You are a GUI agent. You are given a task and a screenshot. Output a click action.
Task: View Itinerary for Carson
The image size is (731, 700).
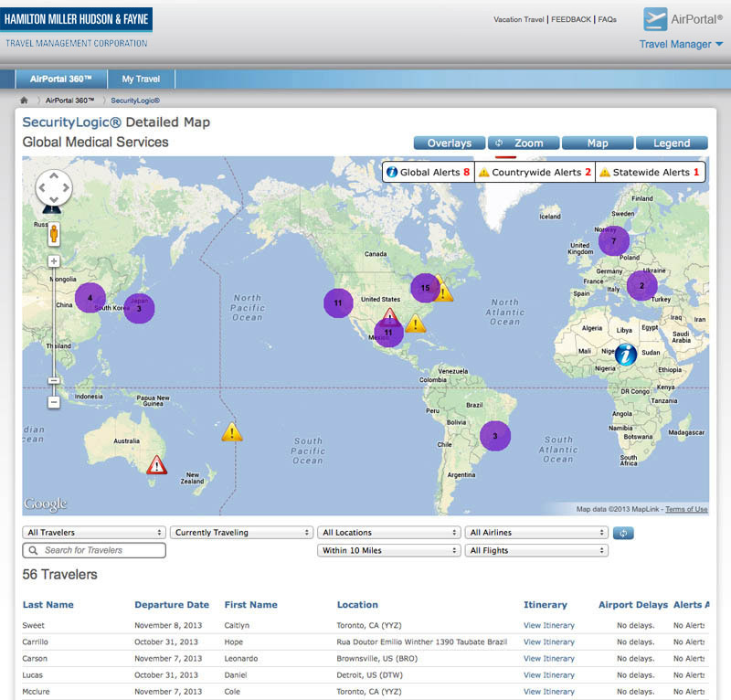[x=549, y=659]
